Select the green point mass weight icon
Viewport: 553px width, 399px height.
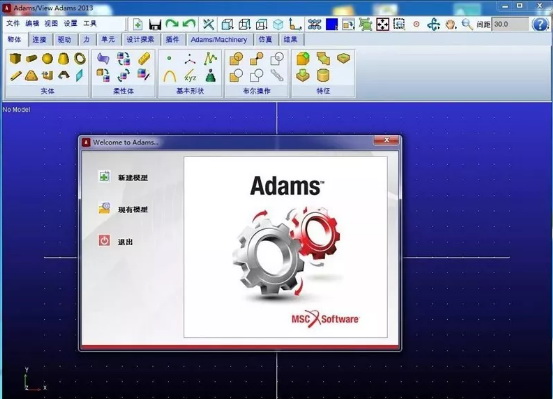[x=211, y=75]
